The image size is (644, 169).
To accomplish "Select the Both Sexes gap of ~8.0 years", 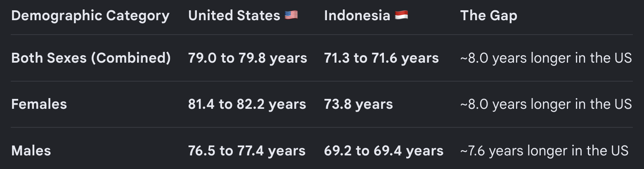I will point(546,58).
